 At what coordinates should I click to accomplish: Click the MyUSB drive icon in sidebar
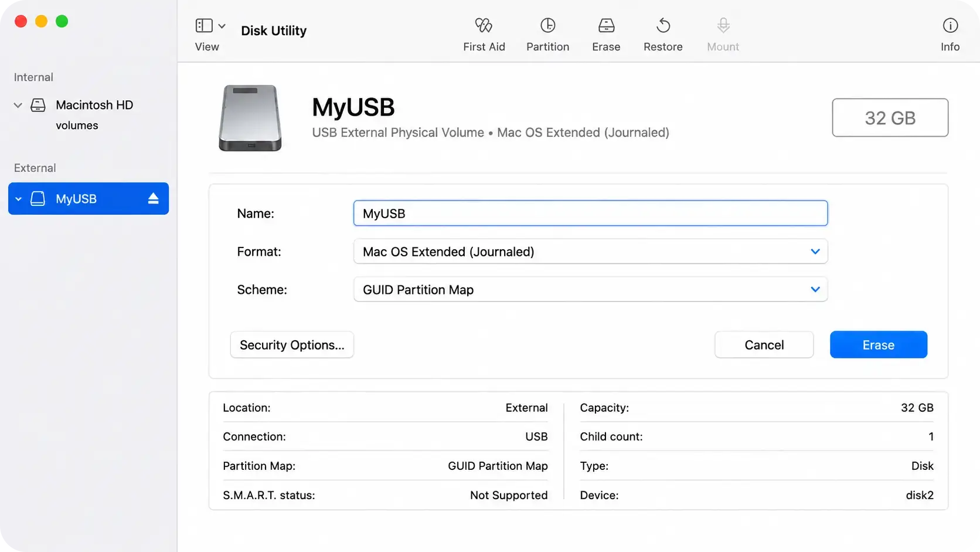(x=38, y=198)
